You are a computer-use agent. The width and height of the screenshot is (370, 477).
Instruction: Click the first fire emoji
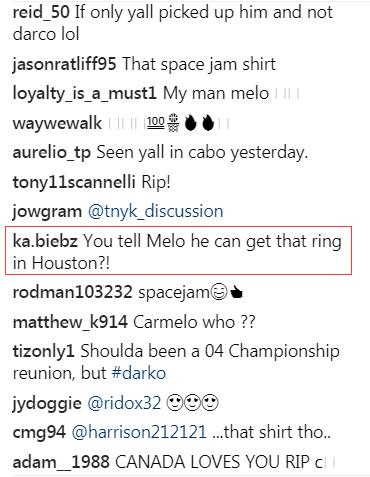coord(190,123)
